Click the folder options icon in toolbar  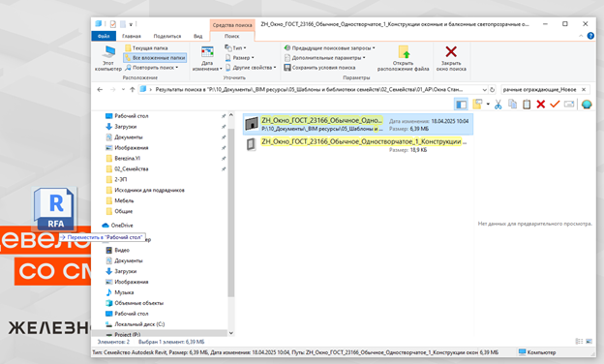(477, 104)
